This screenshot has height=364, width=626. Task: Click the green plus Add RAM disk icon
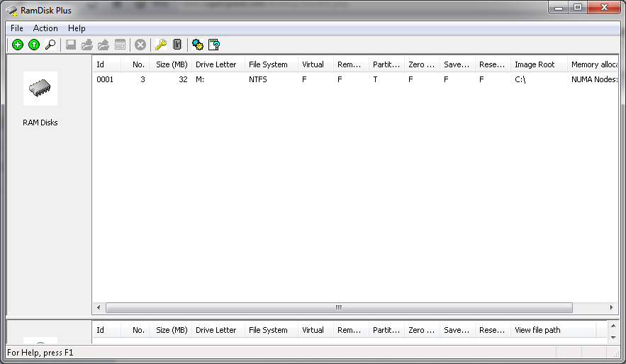pyautogui.click(x=18, y=45)
